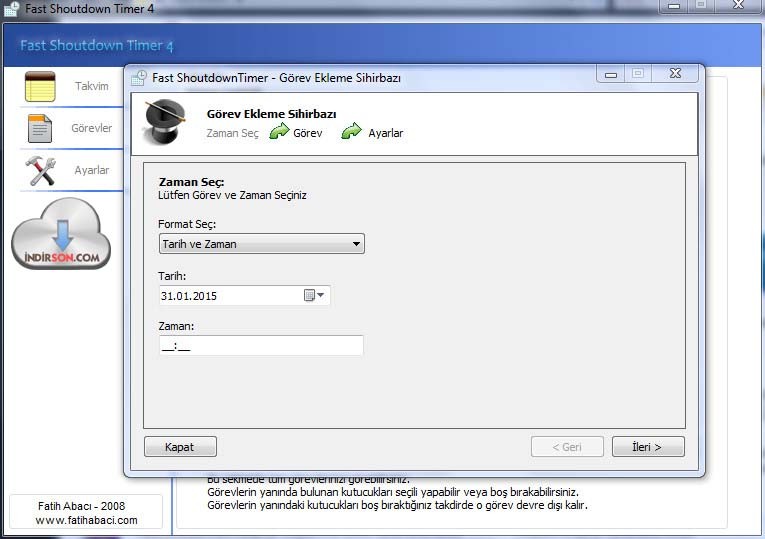This screenshot has width=765, height=539.
Task: Click the Tarih date field 31.01.2015
Action: point(244,296)
